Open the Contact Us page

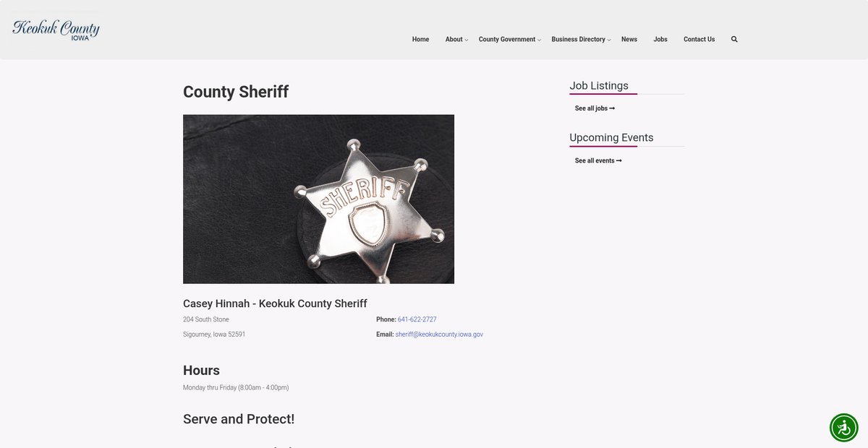[699, 39]
